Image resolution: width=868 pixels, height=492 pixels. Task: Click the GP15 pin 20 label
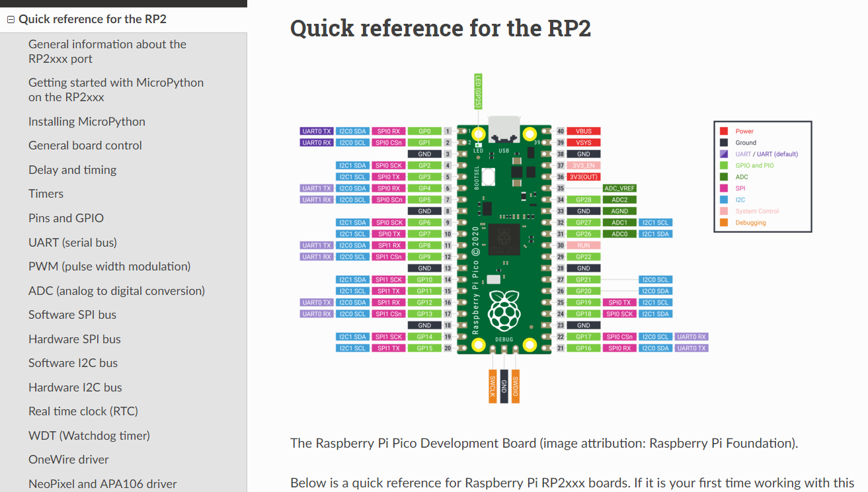[424, 348]
